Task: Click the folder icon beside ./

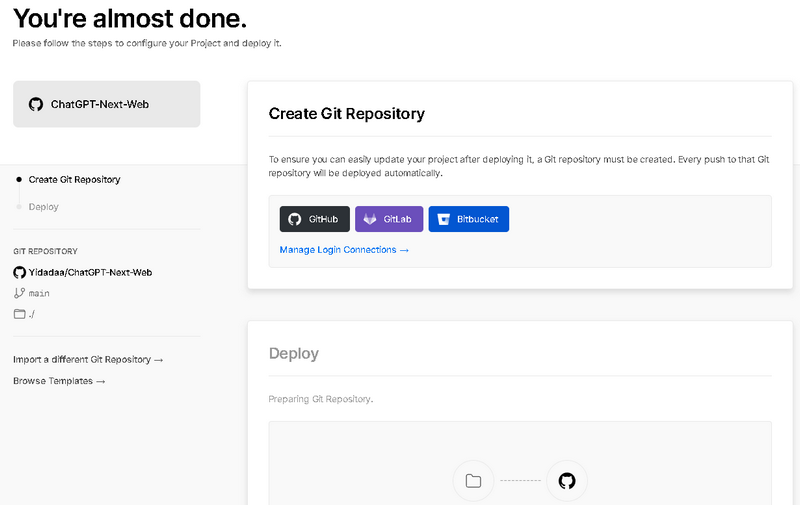Action: [x=19, y=314]
